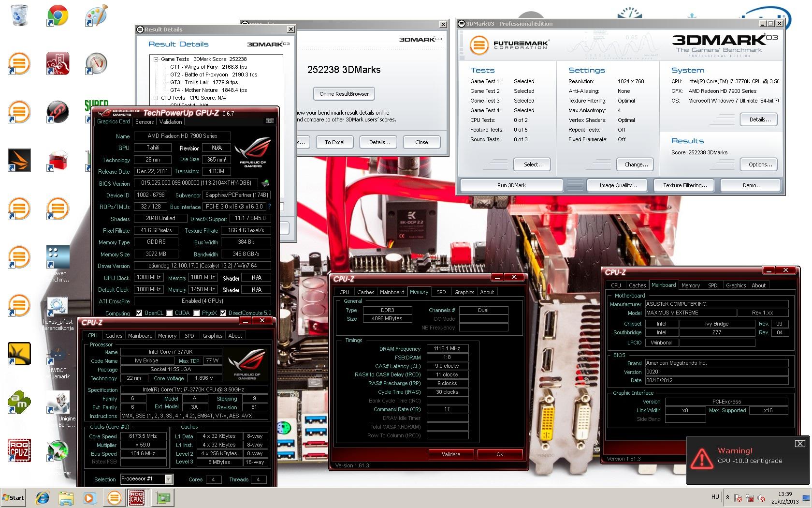
Task: Click the taskbar clock showing 13:39
Action: (785, 498)
